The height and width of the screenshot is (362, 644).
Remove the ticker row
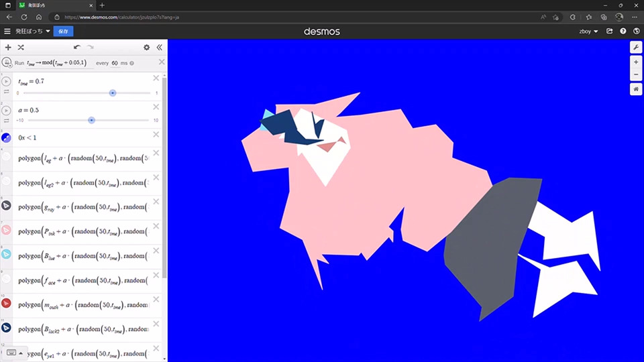[x=162, y=62]
